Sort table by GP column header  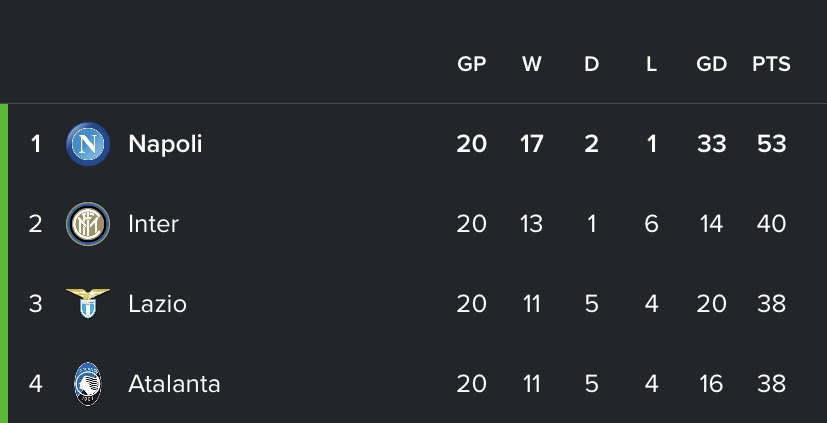click(471, 64)
